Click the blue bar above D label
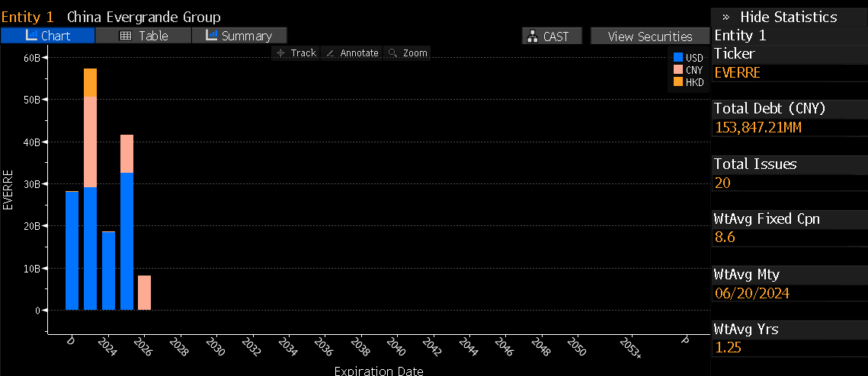 tap(72, 251)
